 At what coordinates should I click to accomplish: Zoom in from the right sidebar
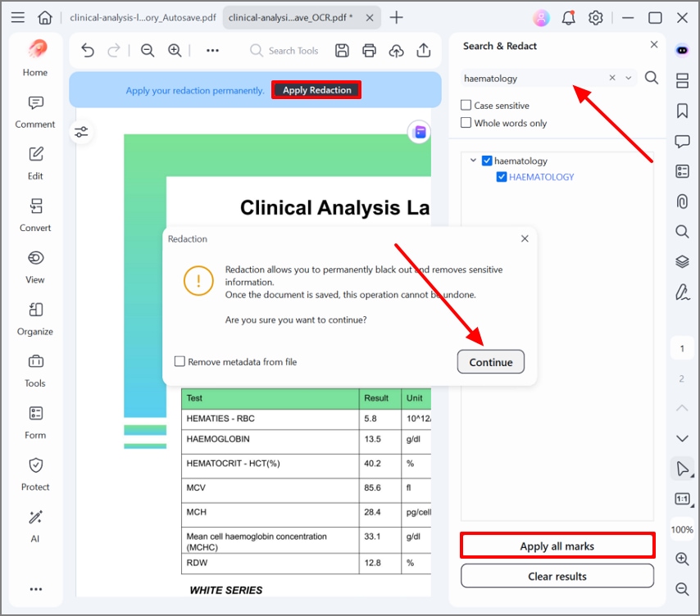(x=682, y=559)
